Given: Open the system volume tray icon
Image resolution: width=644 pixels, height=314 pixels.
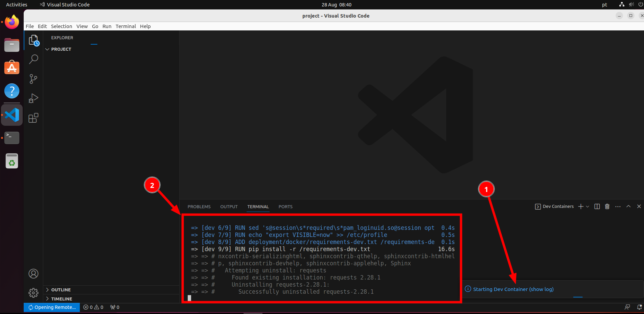Looking at the screenshot, I should (631, 5).
